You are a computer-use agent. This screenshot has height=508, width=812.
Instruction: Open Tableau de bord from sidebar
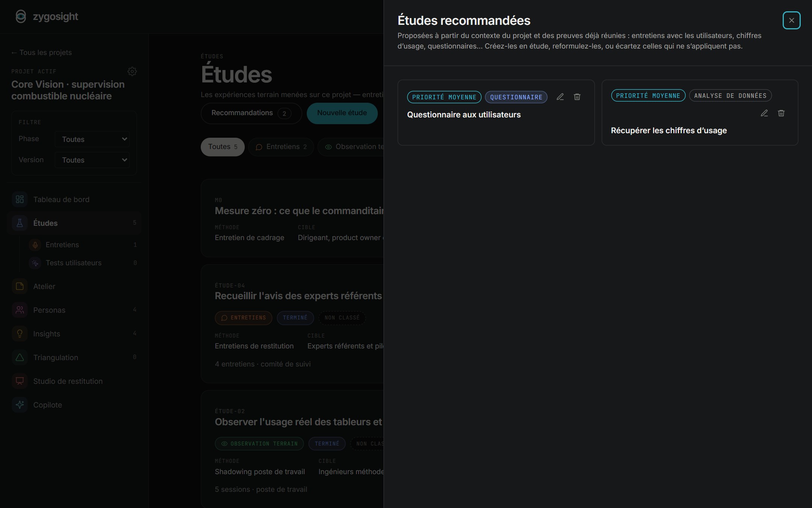pyautogui.click(x=74, y=199)
